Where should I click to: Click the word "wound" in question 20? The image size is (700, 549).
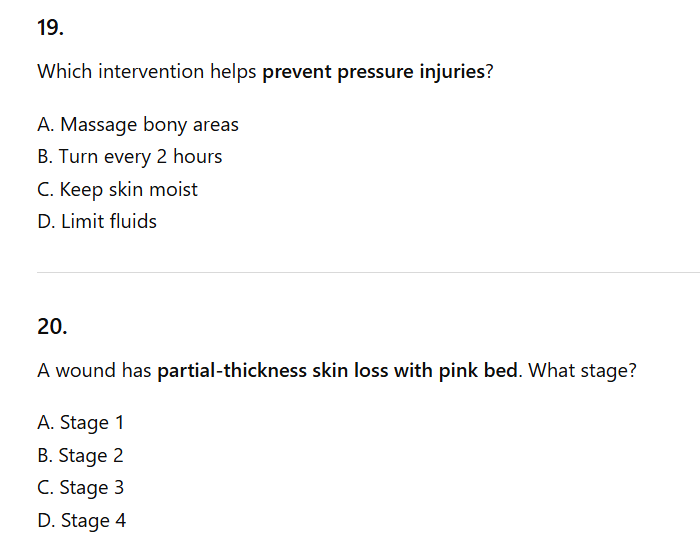pos(86,371)
